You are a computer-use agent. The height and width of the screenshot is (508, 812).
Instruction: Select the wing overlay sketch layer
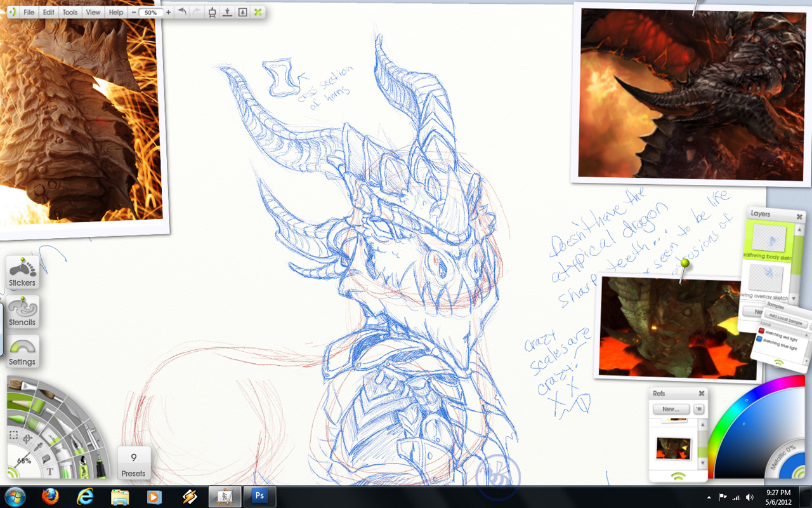coord(767,283)
